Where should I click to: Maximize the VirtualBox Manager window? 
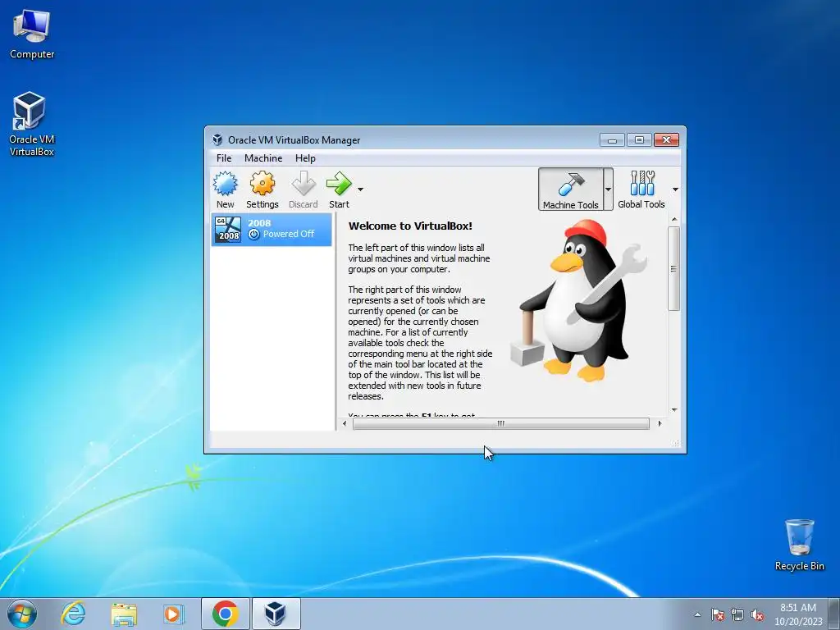(x=639, y=140)
